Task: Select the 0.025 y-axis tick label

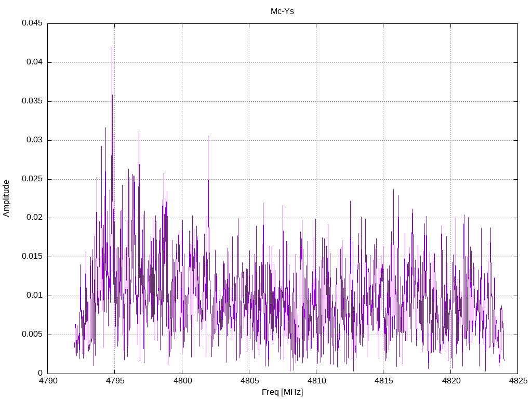Action: [x=32, y=179]
